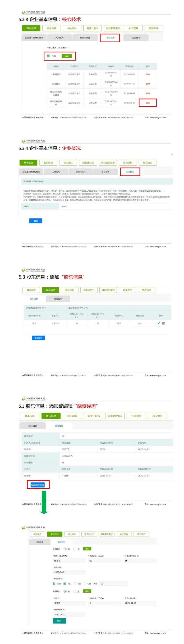
Task: Select 有 radio button for 债权融资
Action: pyautogui.click(x=65, y=591)
